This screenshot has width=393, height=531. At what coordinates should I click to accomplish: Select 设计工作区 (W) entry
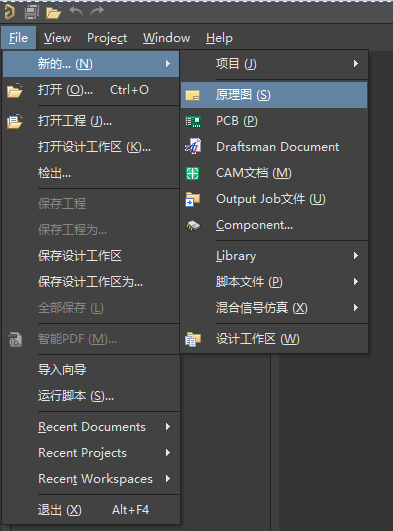pos(274,339)
